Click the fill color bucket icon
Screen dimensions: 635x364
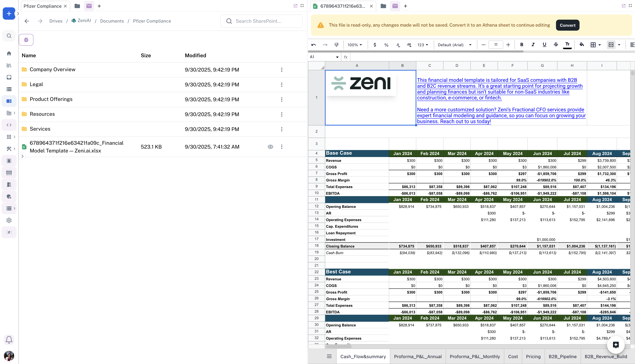pyautogui.click(x=582, y=45)
